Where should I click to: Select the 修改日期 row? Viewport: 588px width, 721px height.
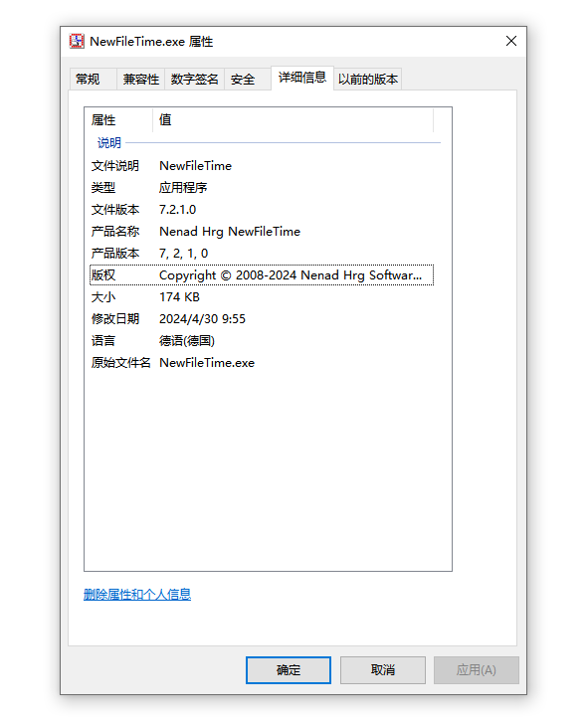tap(262, 319)
